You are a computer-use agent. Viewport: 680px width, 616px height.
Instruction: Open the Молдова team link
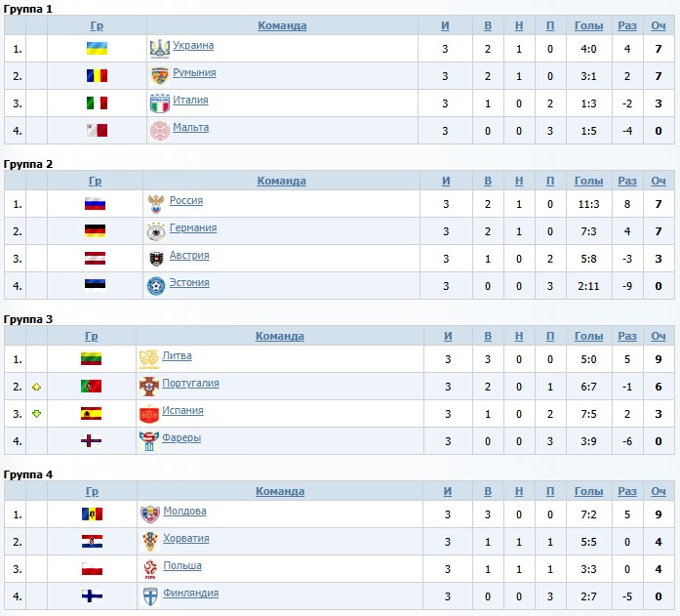point(184,512)
